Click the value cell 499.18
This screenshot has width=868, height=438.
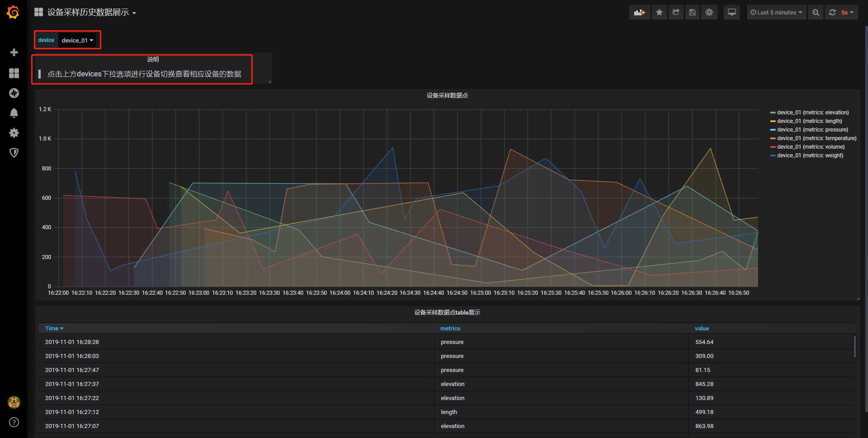pos(704,412)
